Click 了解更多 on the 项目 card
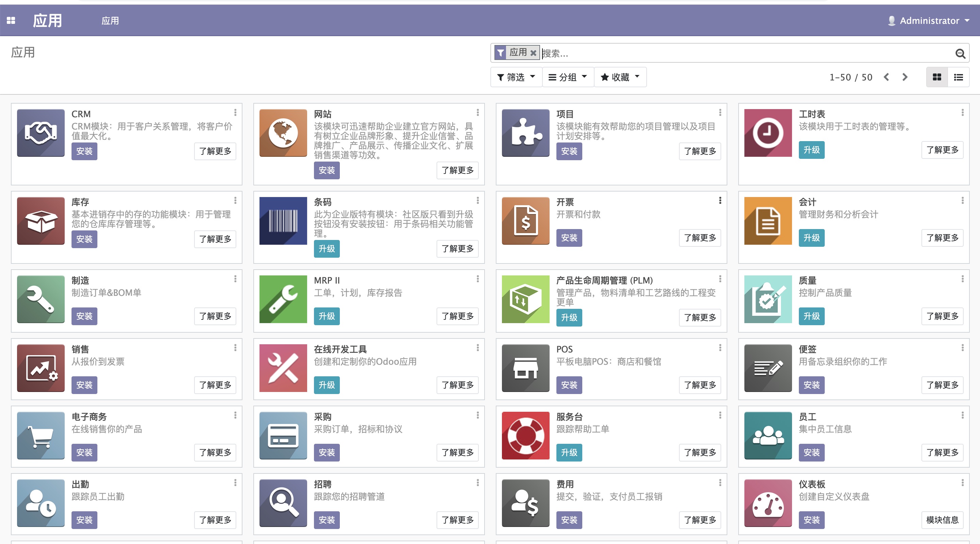Screen dimensions: 980x544 pyautogui.click(x=700, y=151)
